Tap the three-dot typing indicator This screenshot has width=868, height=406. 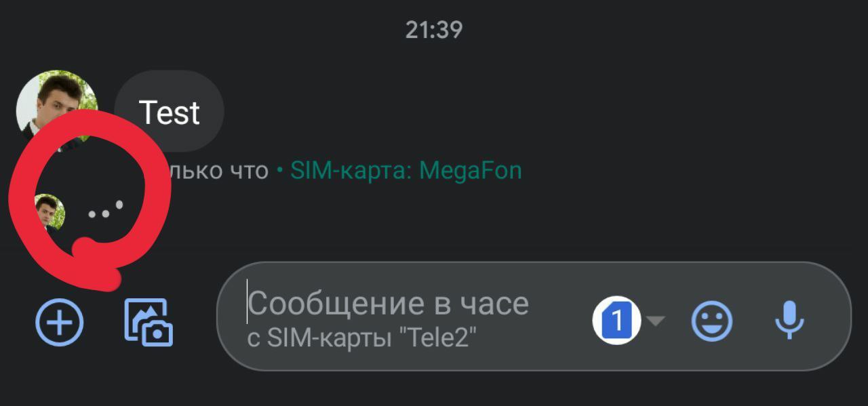[x=106, y=211]
